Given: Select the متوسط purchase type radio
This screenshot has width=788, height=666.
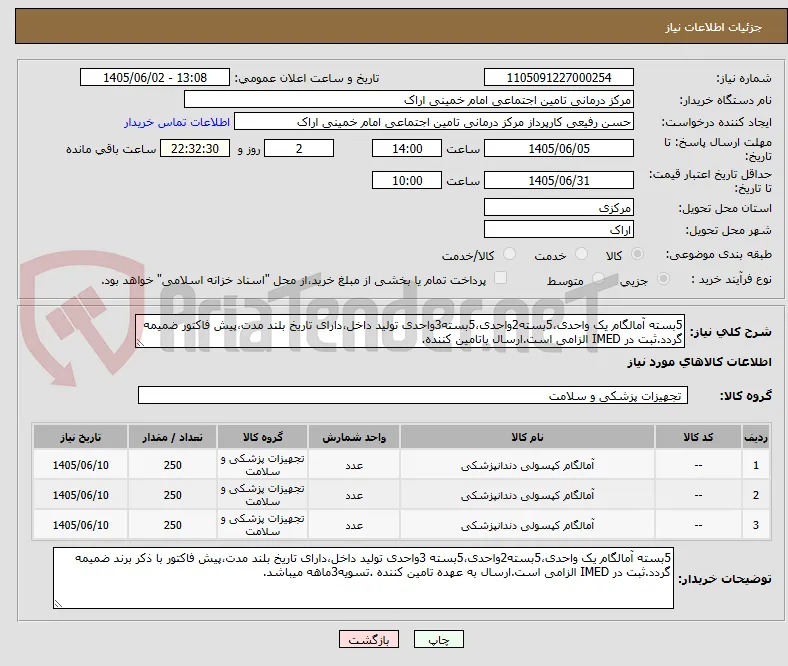Looking at the screenshot, I should (x=598, y=278).
